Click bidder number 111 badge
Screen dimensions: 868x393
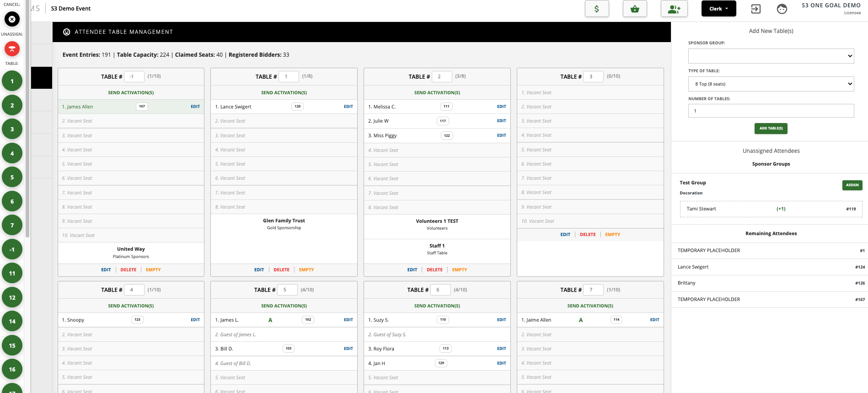click(446, 107)
